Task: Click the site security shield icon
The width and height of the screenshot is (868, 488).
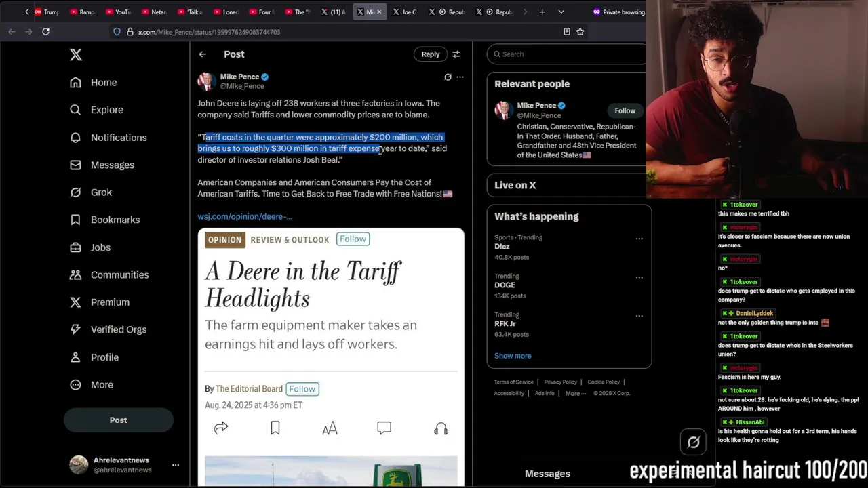Action: [x=117, y=32]
